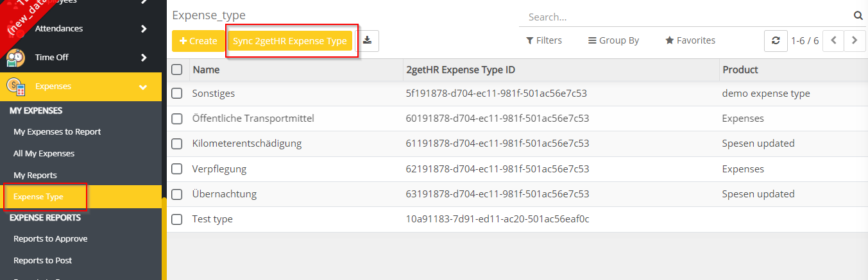Viewport: 868px width, 280px height.
Task: Tick the Öffentliche Transportmittel row checkbox
Action: [x=177, y=119]
